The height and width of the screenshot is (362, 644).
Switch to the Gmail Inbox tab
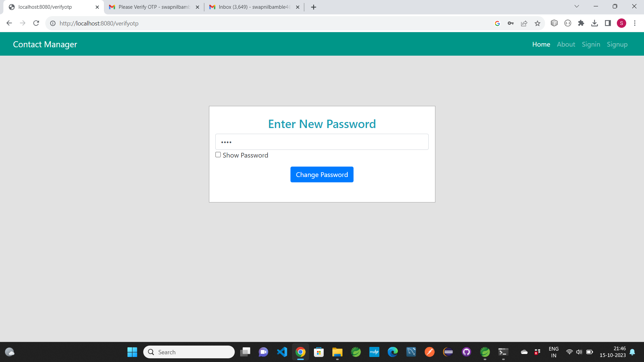(254, 7)
